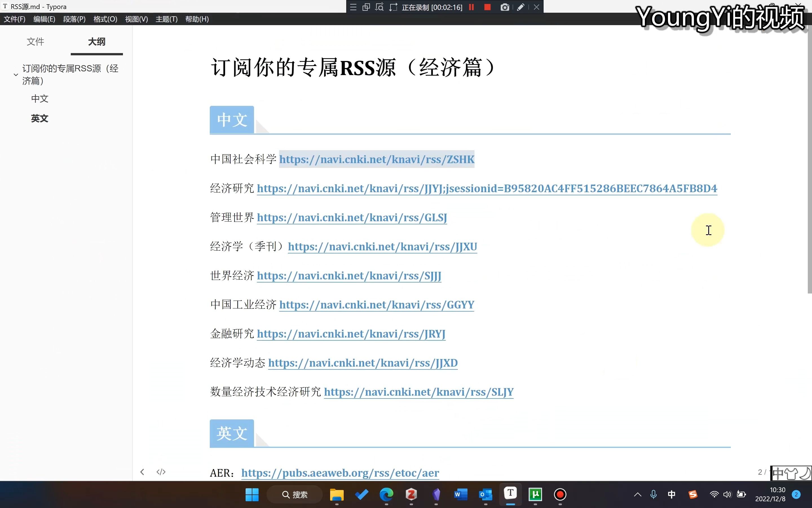This screenshot has width=812, height=508.
Task: Open Sogou input tray icon
Action: point(693,494)
